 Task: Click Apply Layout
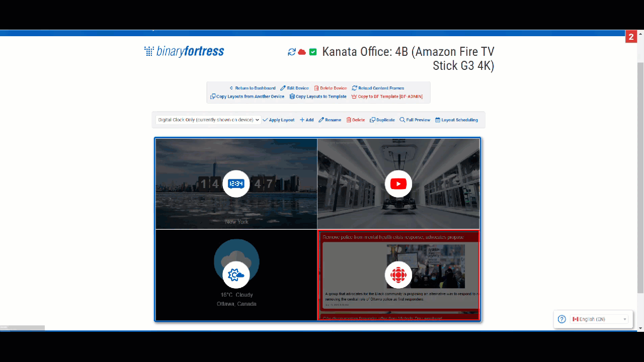point(279,120)
